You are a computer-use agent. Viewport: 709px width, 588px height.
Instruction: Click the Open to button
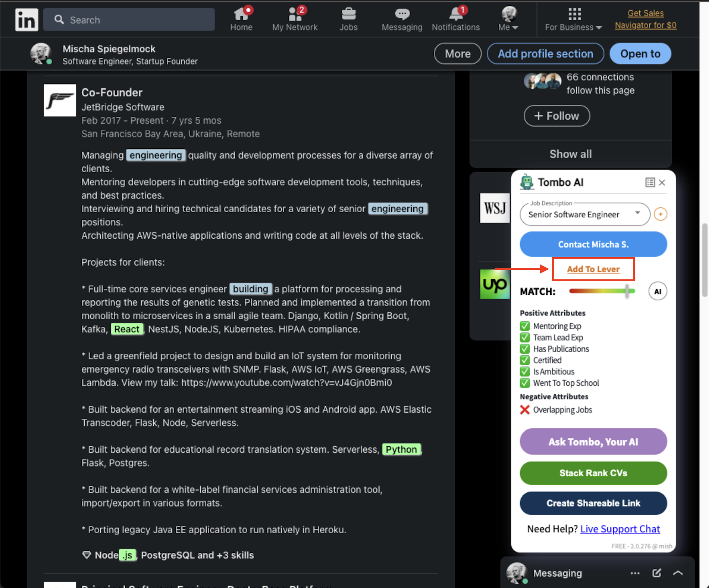(640, 54)
